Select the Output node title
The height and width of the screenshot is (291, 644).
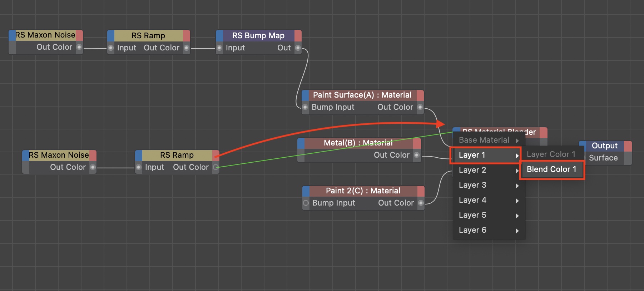[604, 146]
